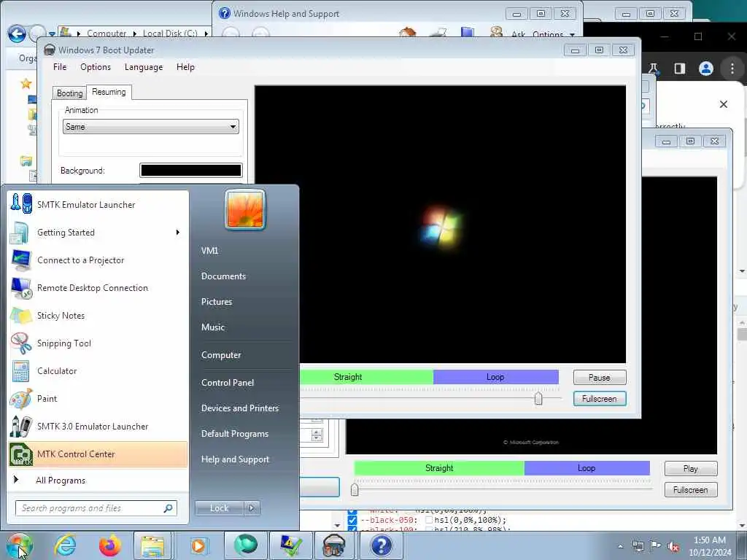747x560 pixels.
Task: Switch to Windows 7 Boot Updater taskbar icon
Action: coord(334,545)
